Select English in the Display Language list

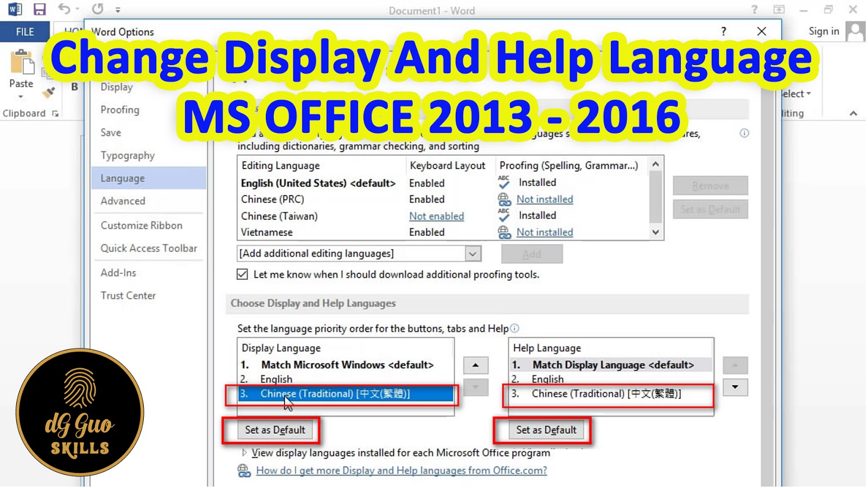pyautogui.click(x=278, y=379)
